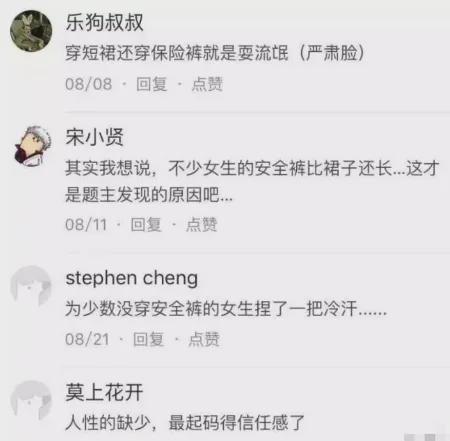Like stephen cheng's comment with 点赞
The image size is (450, 441).
coord(204,339)
